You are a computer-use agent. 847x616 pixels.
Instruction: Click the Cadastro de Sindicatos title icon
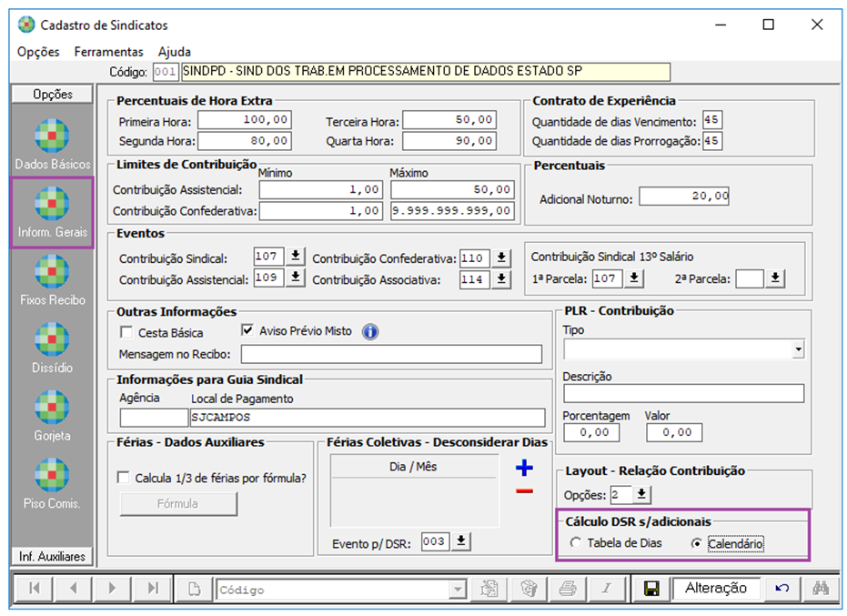pyautogui.click(x=25, y=25)
